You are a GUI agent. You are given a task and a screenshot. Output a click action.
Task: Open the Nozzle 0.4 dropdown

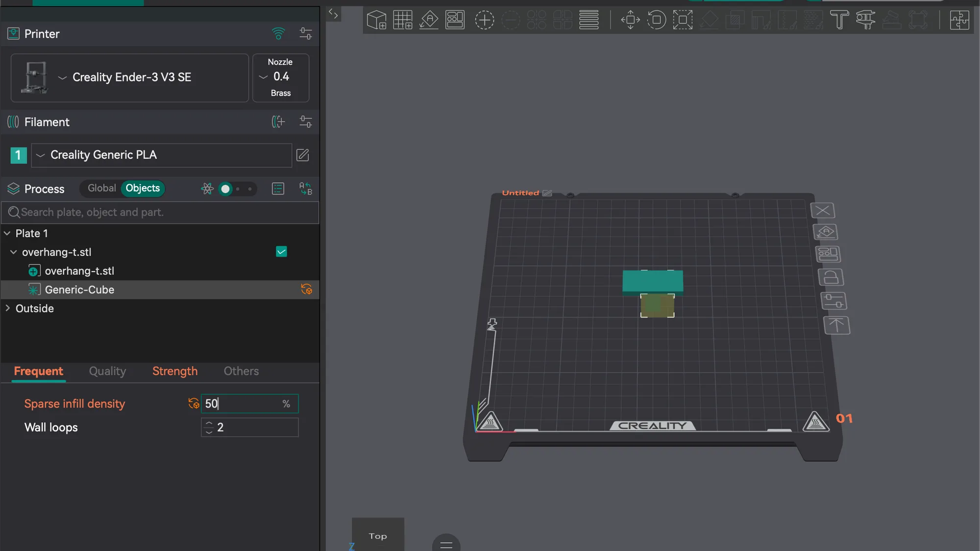[280, 77]
